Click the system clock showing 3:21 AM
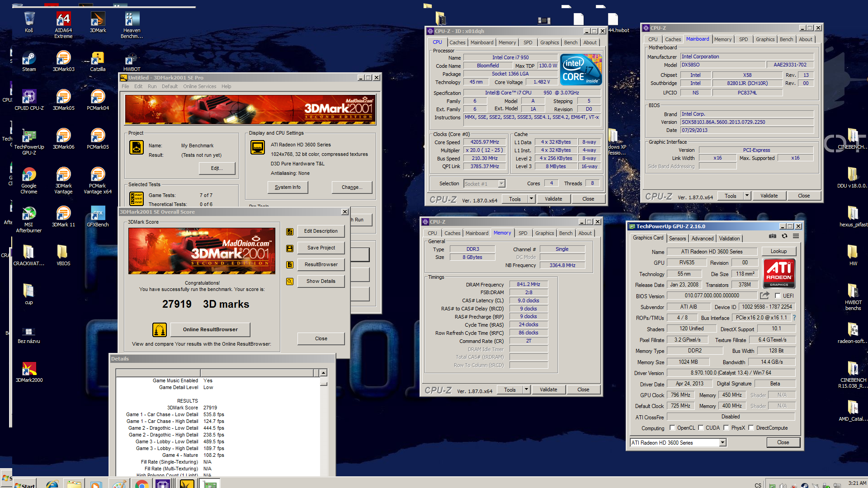The image size is (868, 488). coord(857,483)
